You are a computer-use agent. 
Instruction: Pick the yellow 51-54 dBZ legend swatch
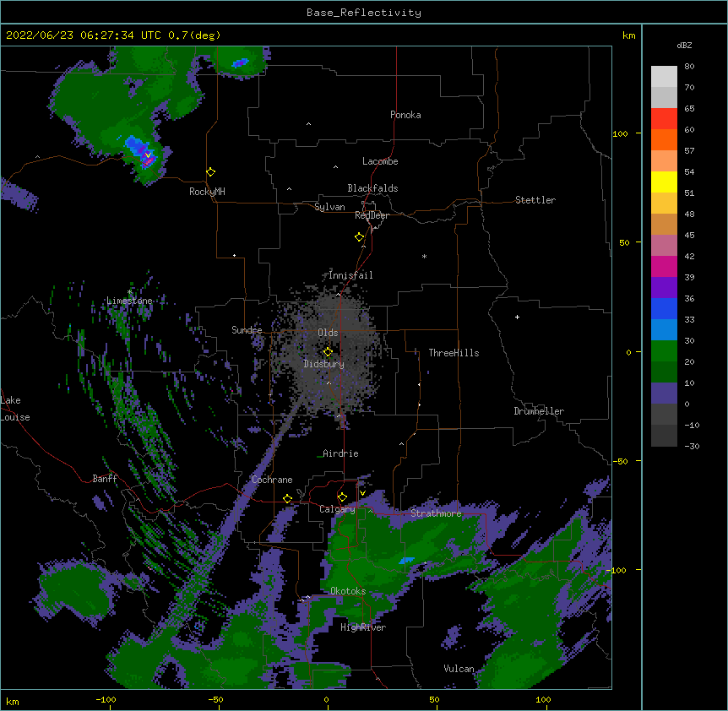coord(664,182)
